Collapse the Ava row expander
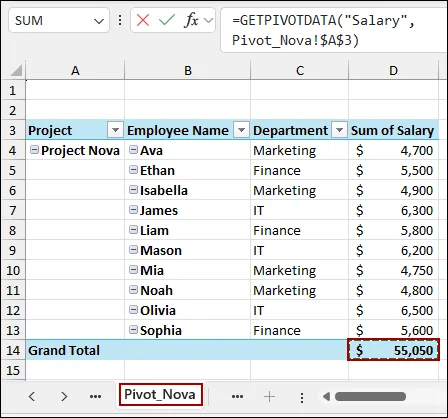 (133, 150)
